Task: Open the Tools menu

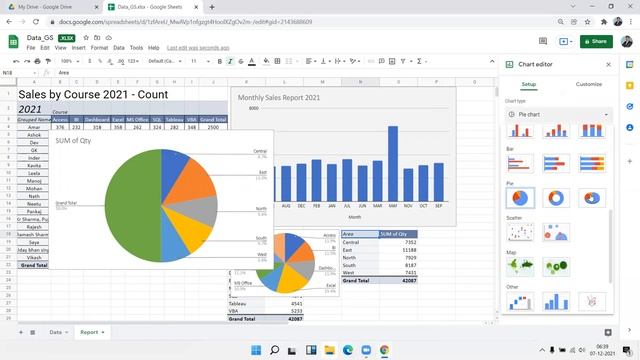Action: click(x=136, y=48)
